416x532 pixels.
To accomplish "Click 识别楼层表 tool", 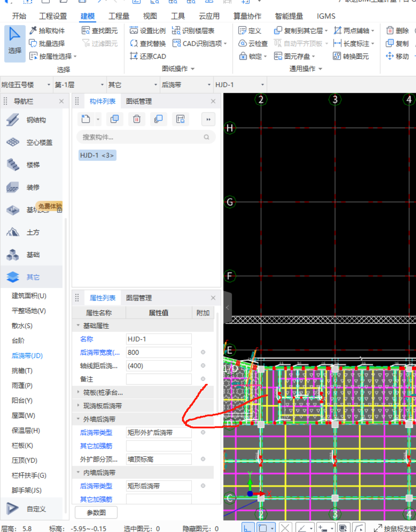I will pos(193,31).
